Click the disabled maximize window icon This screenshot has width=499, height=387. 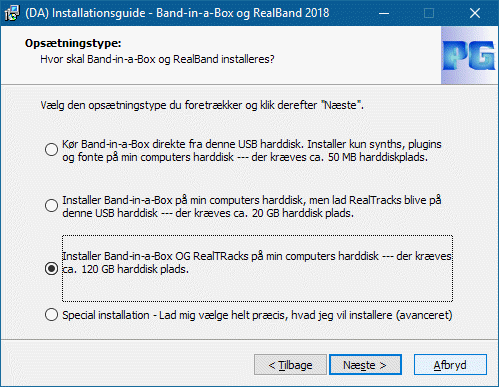tap(429, 13)
